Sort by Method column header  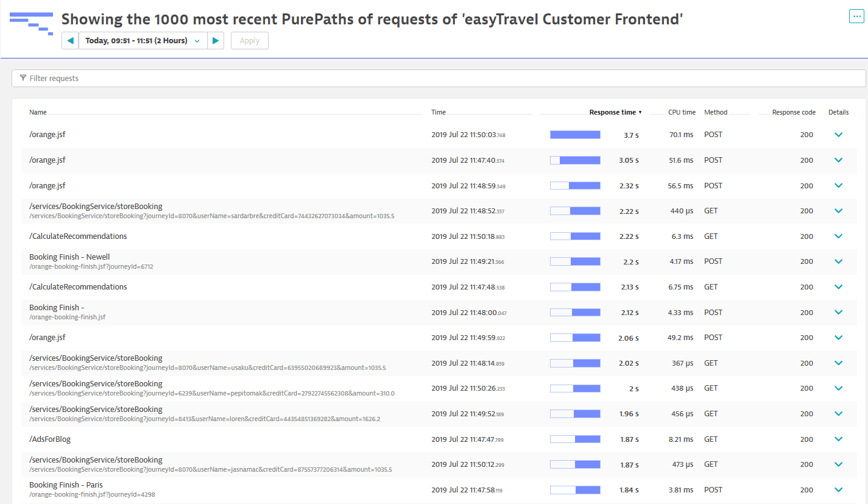(716, 112)
